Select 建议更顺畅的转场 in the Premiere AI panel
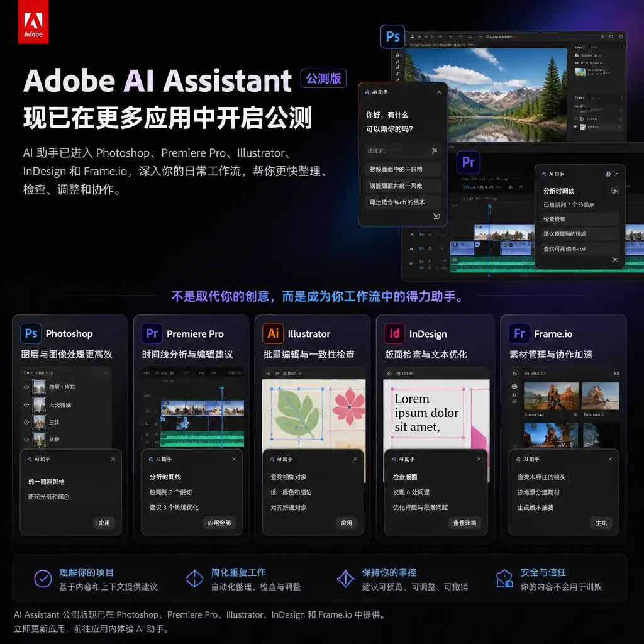The image size is (644, 644). [579, 234]
